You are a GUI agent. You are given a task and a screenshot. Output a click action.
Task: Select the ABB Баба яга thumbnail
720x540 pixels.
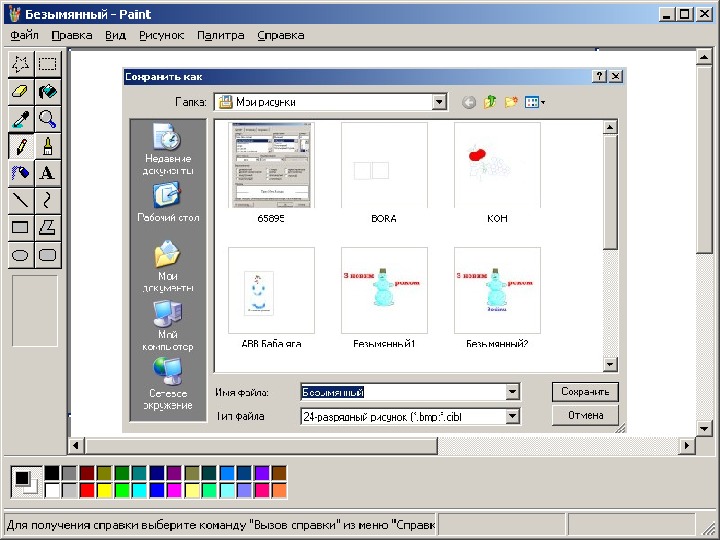(271, 290)
